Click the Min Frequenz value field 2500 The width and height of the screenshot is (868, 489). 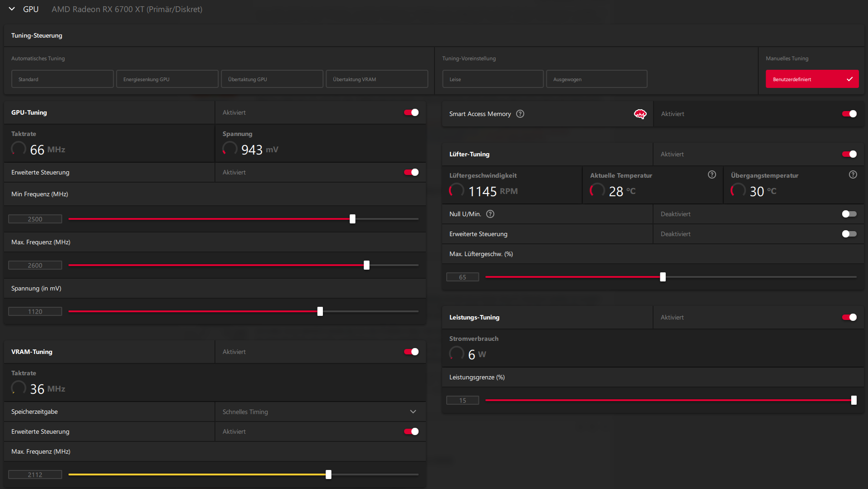point(35,219)
